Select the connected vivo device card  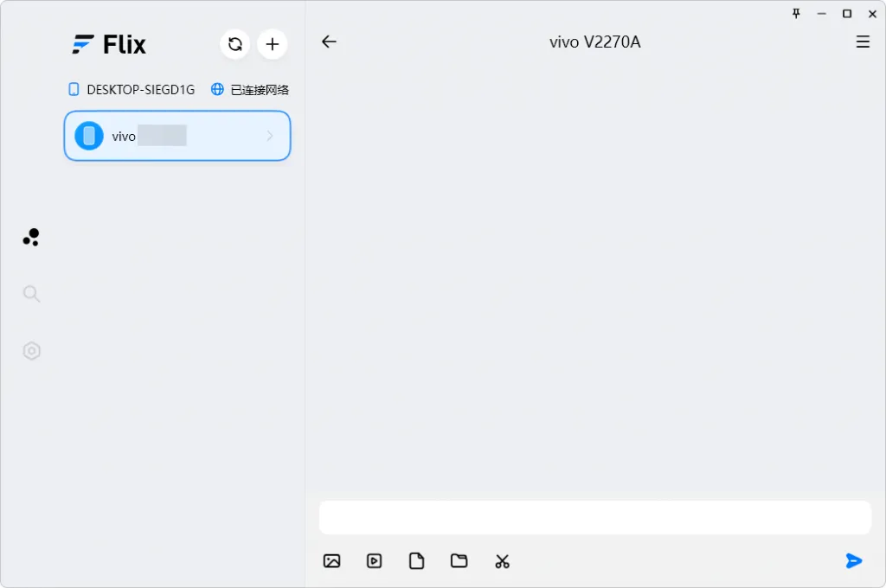(177, 136)
